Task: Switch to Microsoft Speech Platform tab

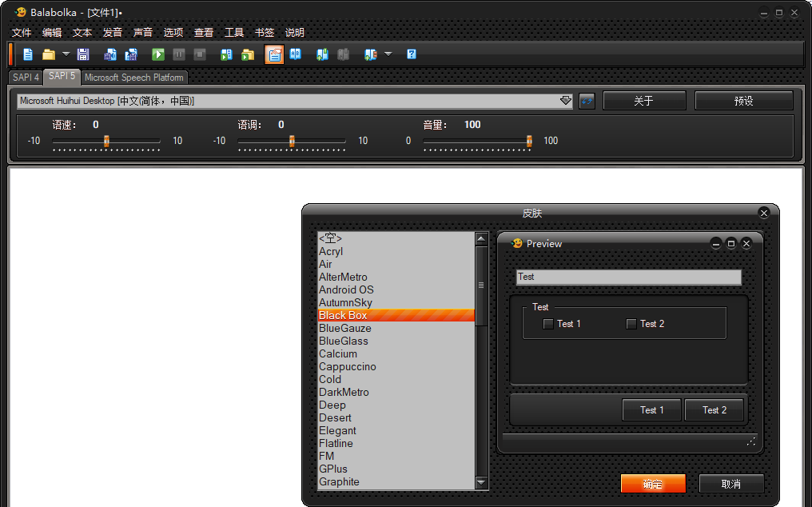Action: [134, 78]
